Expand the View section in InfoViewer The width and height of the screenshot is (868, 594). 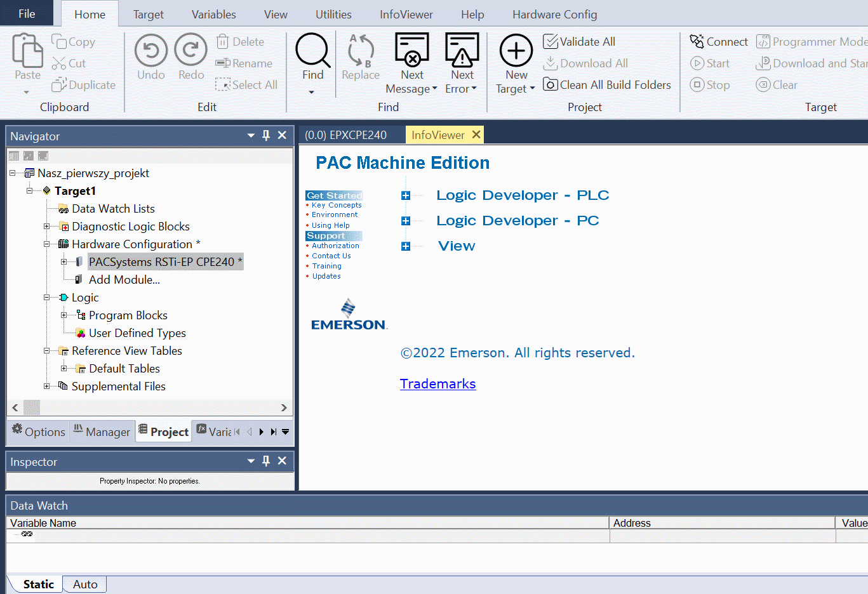(x=406, y=246)
